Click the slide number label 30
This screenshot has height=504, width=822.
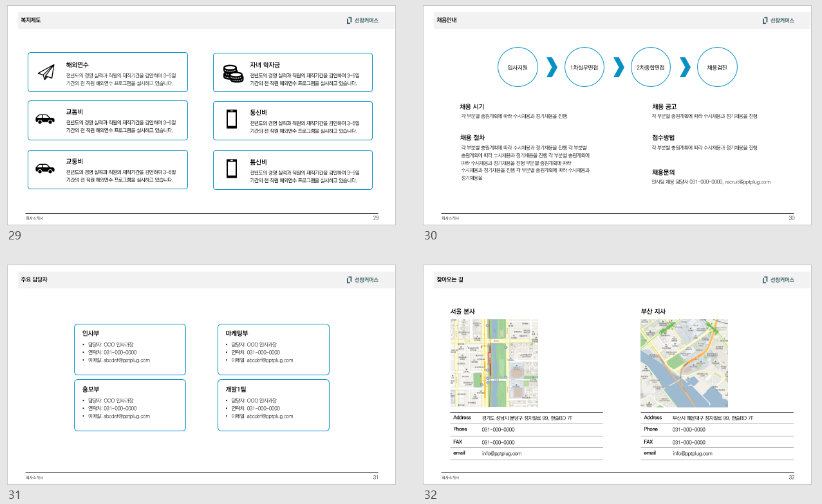(431, 236)
